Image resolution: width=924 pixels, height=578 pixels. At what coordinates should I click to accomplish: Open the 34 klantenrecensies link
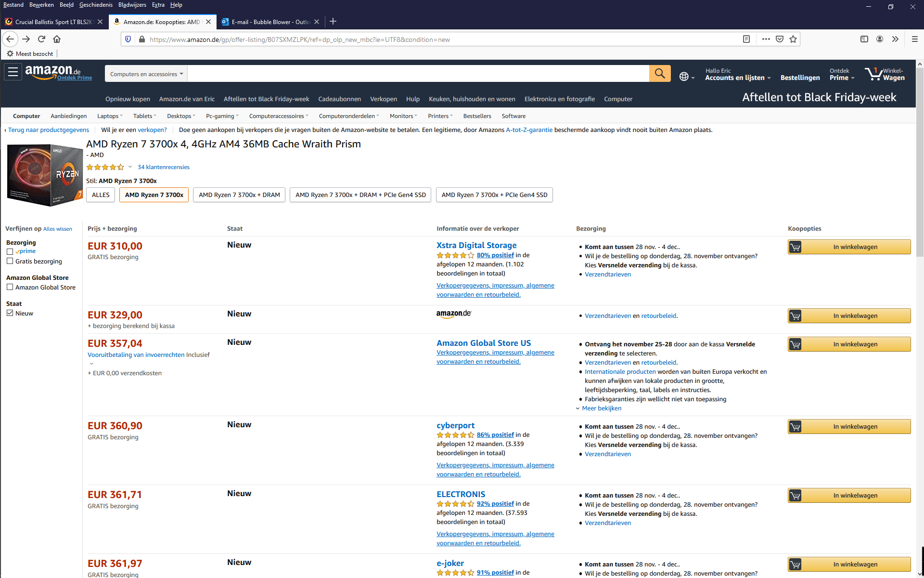coord(163,167)
